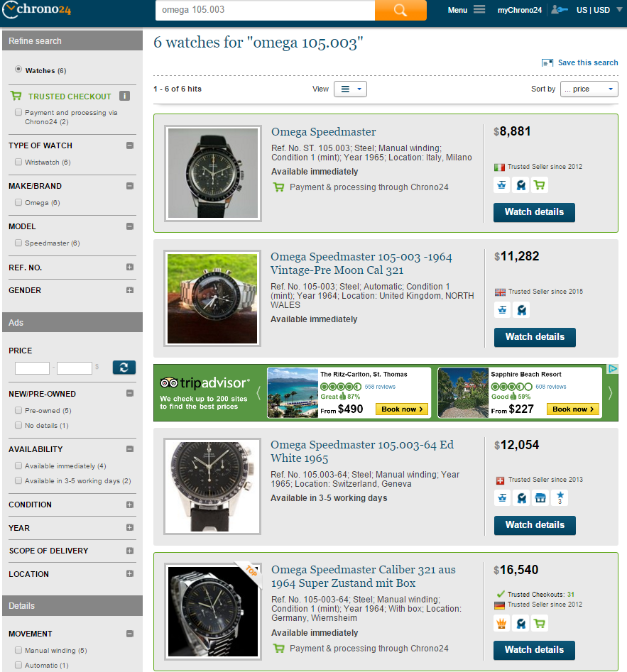Click the myChrono24 user key icon
This screenshot has height=672, width=627.
click(x=559, y=10)
